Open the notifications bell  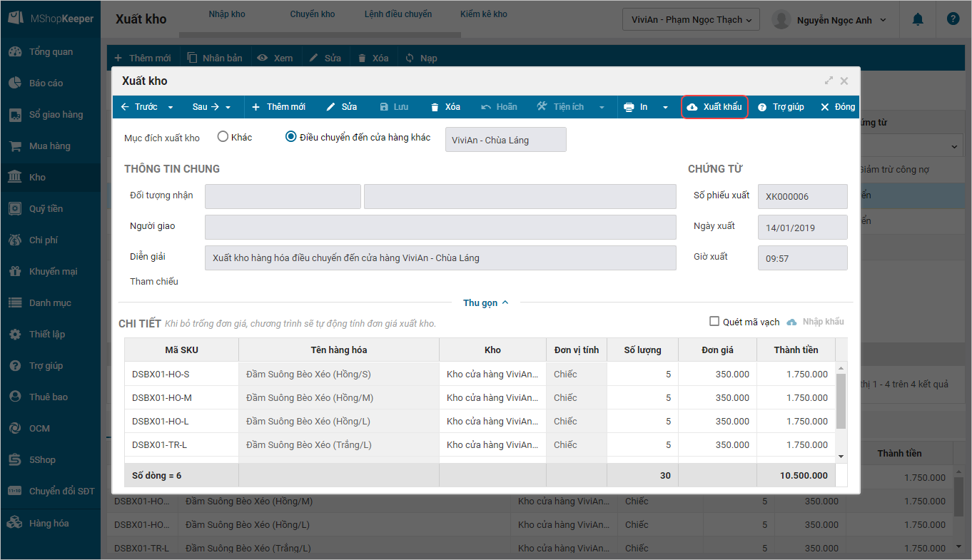(918, 19)
